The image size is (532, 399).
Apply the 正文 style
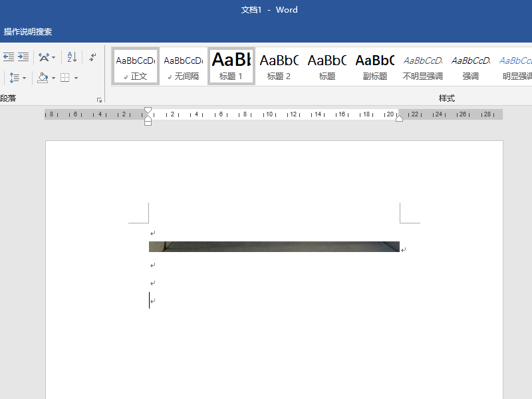[x=135, y=66]
